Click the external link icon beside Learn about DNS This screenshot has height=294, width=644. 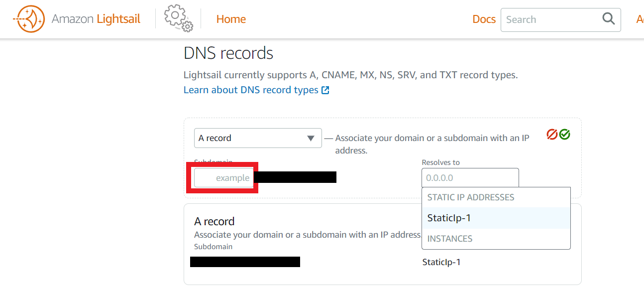pyautogui.click(x=325, y=90)
